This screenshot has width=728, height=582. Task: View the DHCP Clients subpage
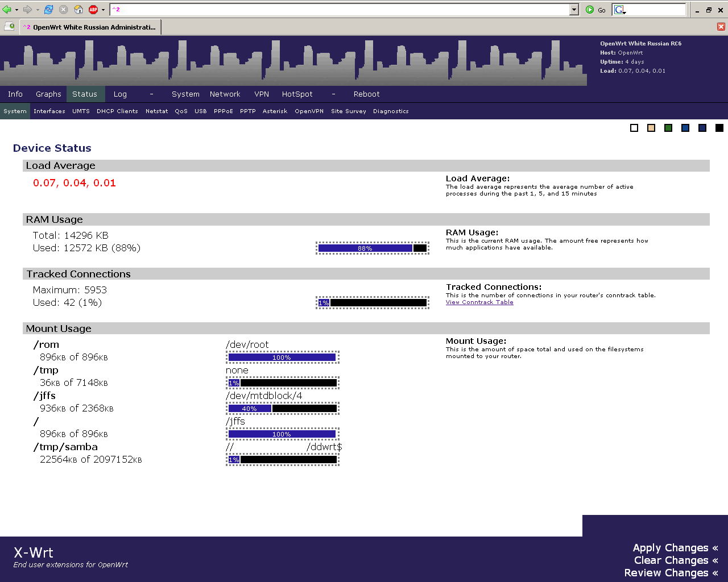tap(117, 111)
